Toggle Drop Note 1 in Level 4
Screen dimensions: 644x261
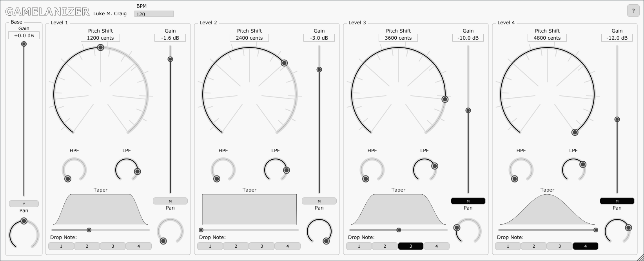(508, 246)
